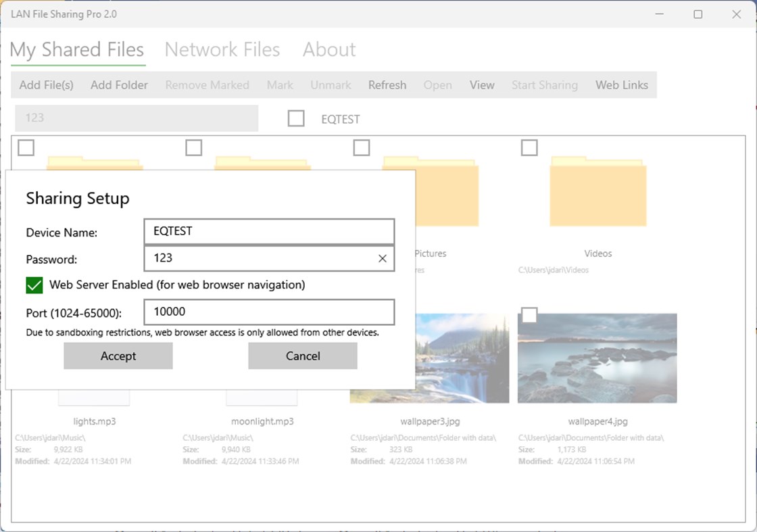This screenshot has width=757, height=532.
Task: Click the Add File(s) toolbar item
Action: coord(45,84)
